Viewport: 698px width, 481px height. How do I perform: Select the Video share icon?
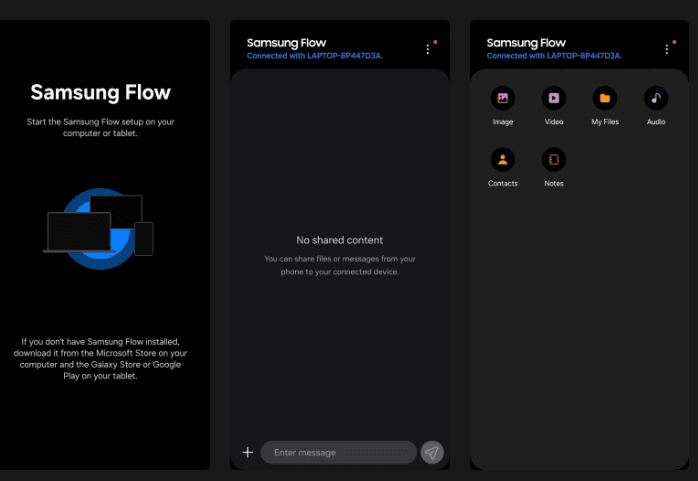pos(553,98)
